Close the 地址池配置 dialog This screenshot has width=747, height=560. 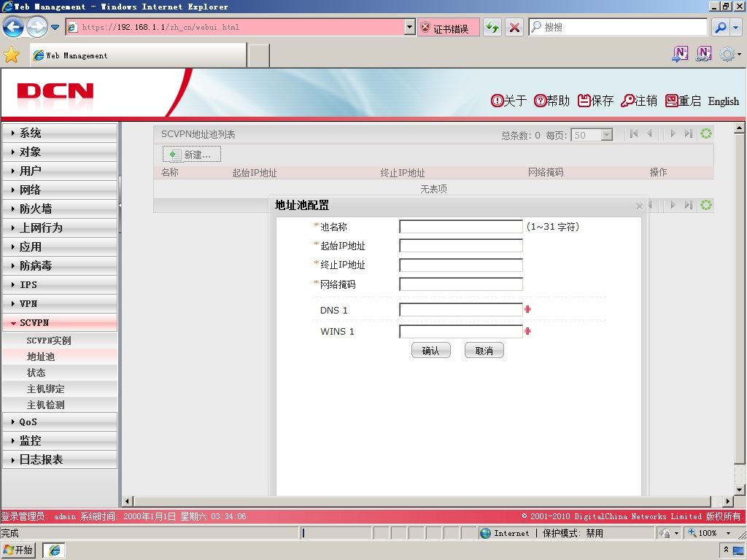pos(639,206)
